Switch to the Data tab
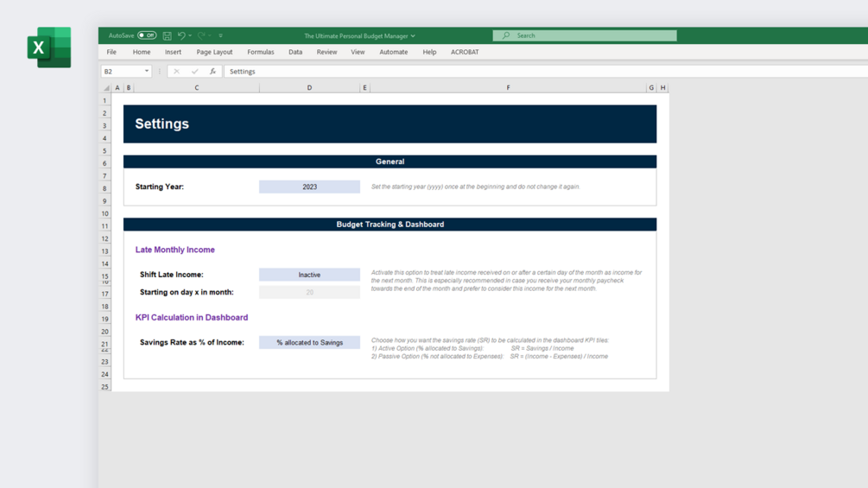The image size is (868, 488). click(295, 52)
